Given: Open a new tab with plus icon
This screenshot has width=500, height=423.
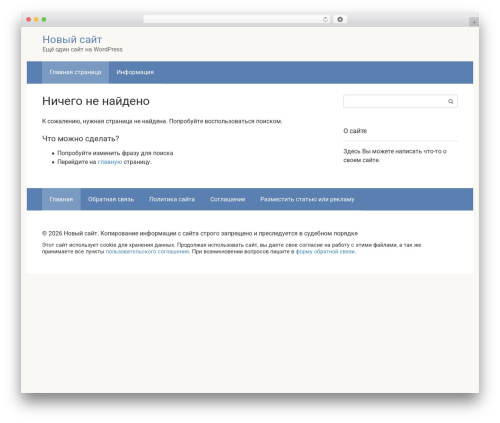Looking at the screenshot, I should click(474, 22).
